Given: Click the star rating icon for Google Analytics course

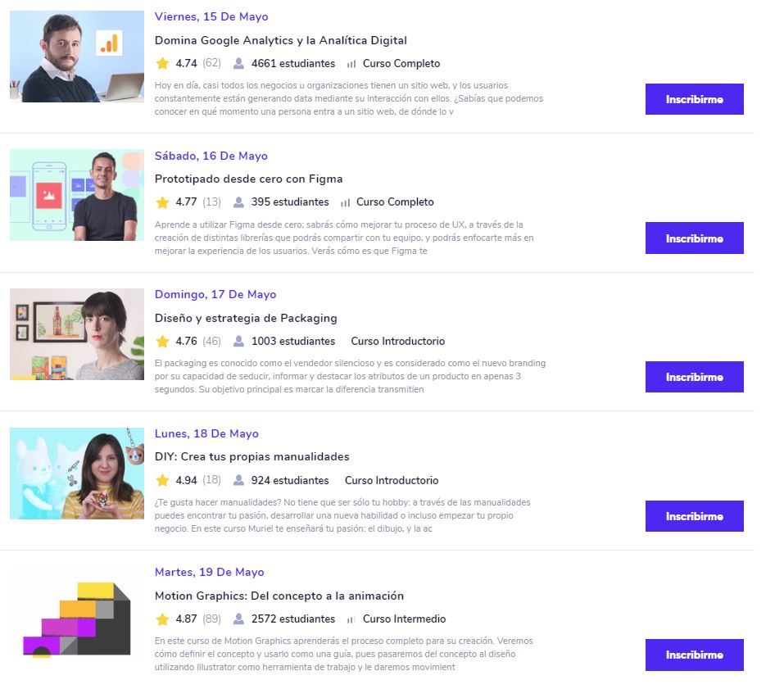Looking at the screenshot, I should pos(162,64).
